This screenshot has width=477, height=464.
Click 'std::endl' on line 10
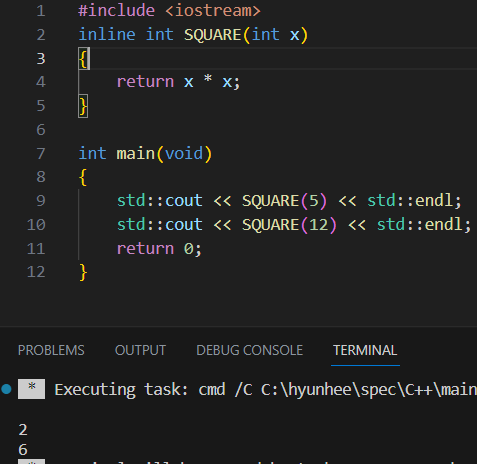coord(419,225)
